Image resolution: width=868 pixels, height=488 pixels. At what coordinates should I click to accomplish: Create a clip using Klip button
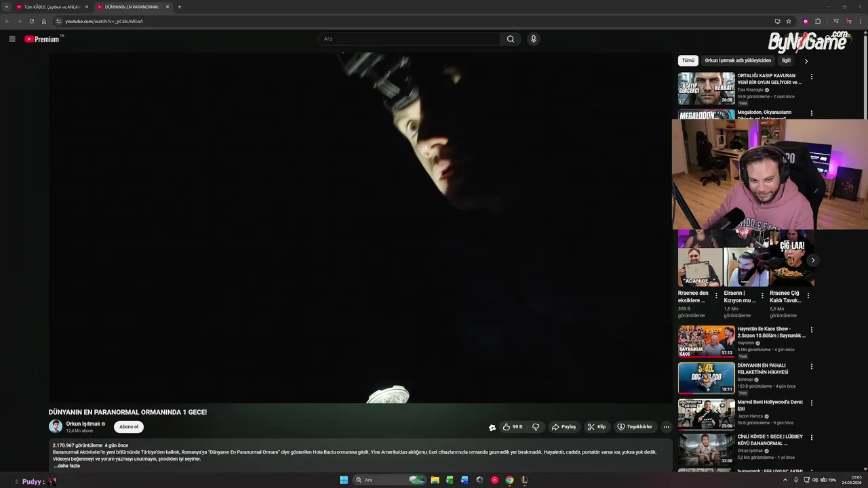point(597,427)
